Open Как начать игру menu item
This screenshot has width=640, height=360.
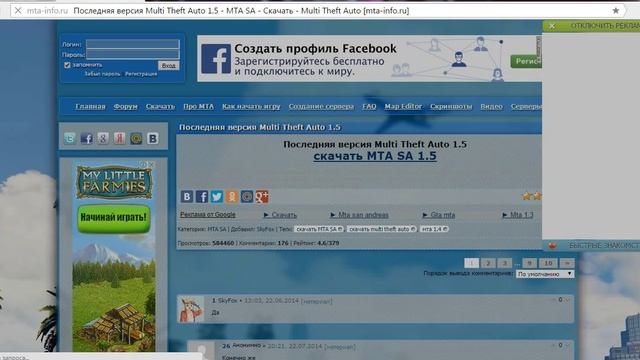click(x=251, y=107)
